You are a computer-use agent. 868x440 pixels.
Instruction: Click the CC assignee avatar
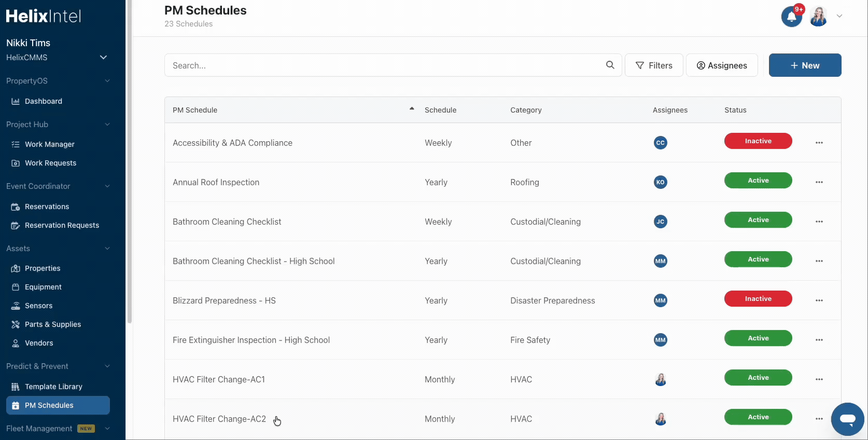pos(661,143)
